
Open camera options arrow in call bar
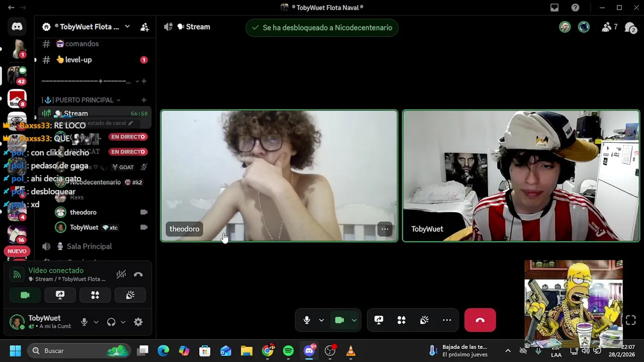(x=354, y=320)
